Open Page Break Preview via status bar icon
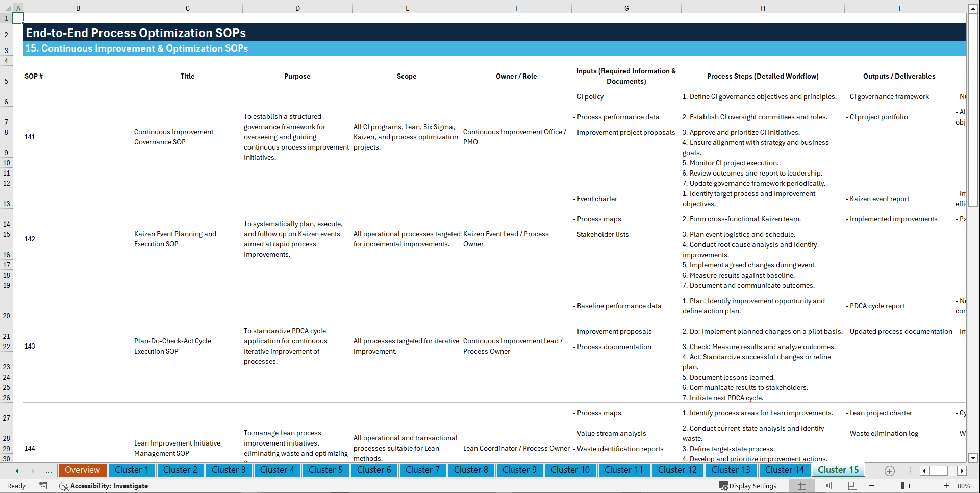Viewport: 980px width, 493px height. coord(852,486)
